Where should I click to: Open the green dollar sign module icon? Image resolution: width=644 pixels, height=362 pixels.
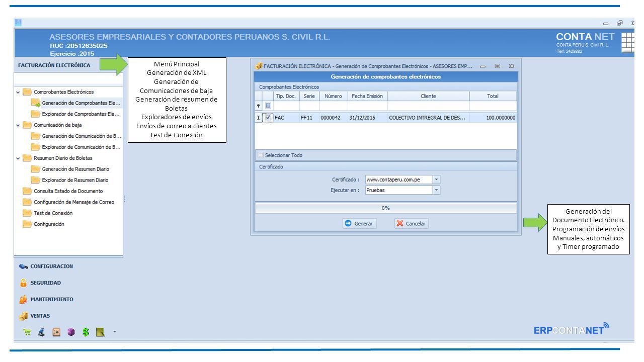[x=86, y=332]
